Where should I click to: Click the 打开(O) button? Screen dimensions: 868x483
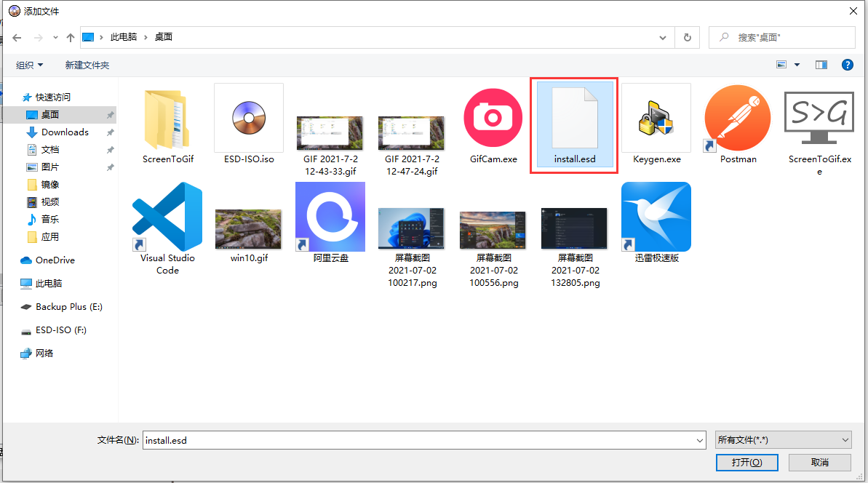click(746, 463)
